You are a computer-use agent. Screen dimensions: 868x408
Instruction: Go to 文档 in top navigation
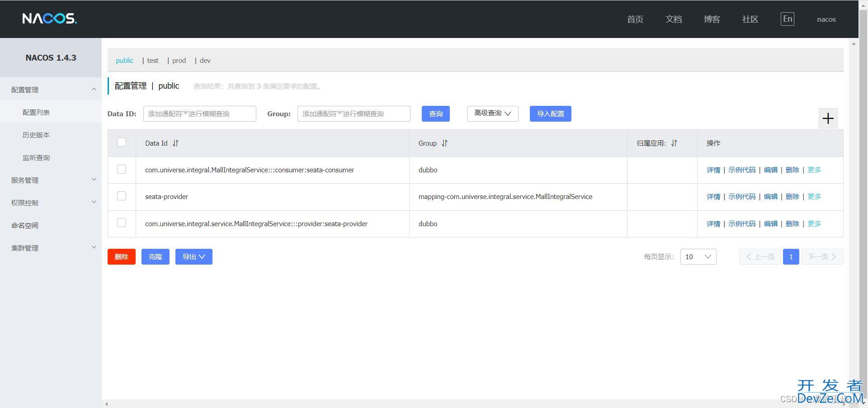point(674,19)
